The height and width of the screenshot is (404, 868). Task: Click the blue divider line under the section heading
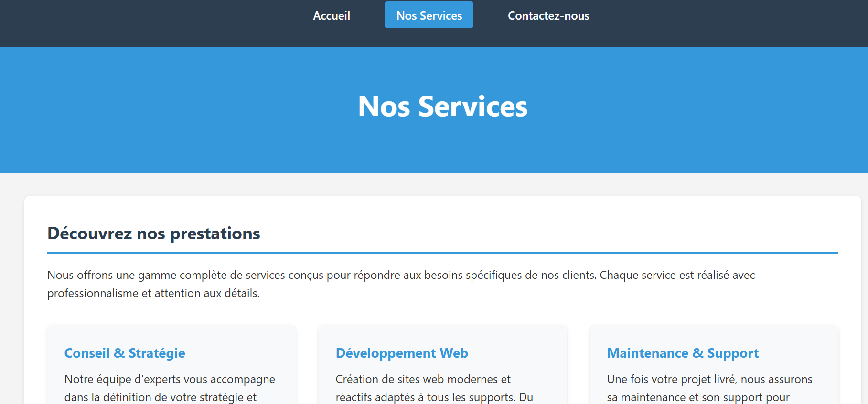point(442,253)
